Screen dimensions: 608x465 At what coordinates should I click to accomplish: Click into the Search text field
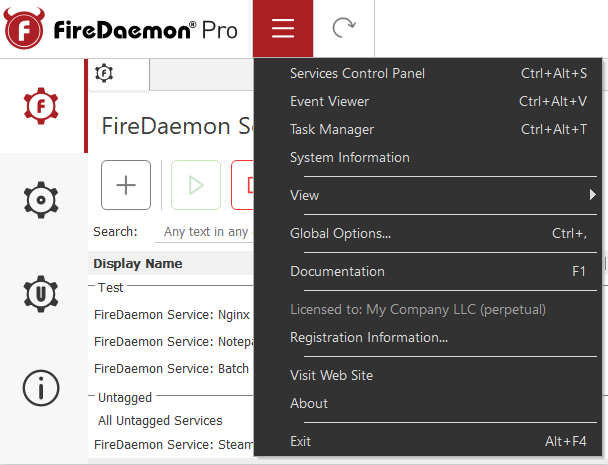point(204,232)
